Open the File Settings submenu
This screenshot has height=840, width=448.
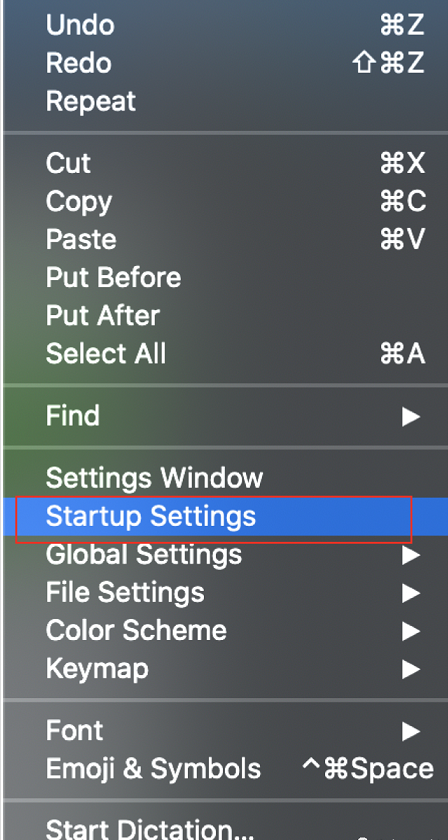point(225,592)
